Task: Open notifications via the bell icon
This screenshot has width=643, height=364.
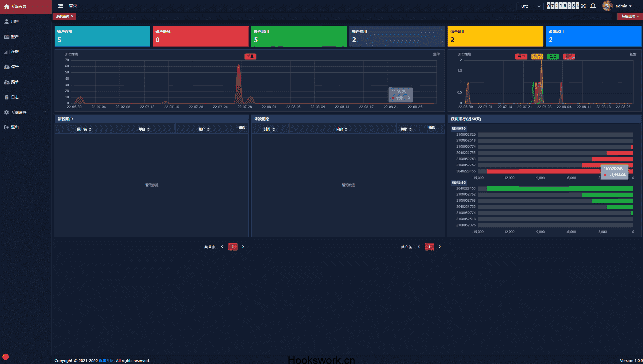Action: 593,6
